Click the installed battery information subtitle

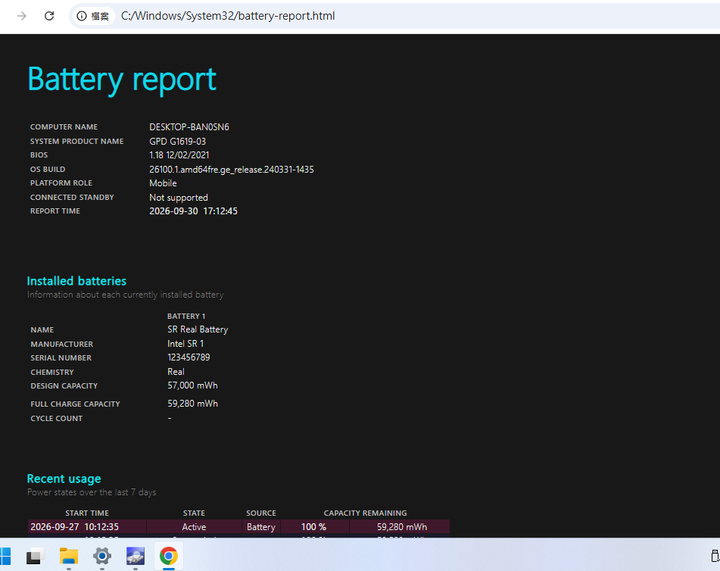(x=125, y=295)
